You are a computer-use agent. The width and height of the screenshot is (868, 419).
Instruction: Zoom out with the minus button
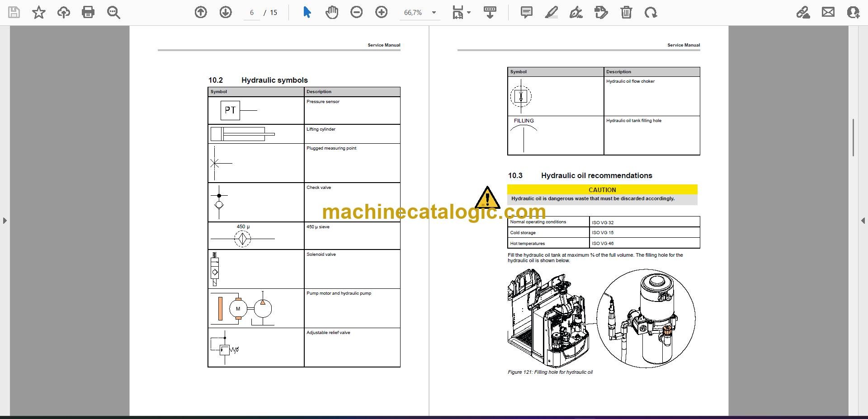357,12
